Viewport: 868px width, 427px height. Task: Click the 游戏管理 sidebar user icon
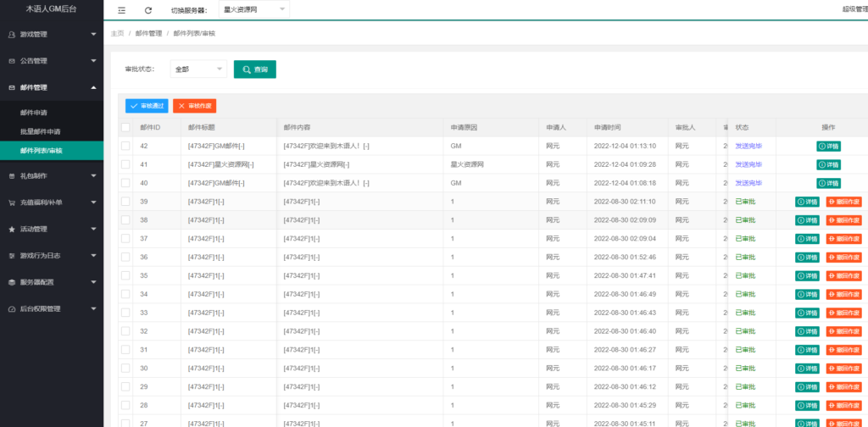(11, 35)
